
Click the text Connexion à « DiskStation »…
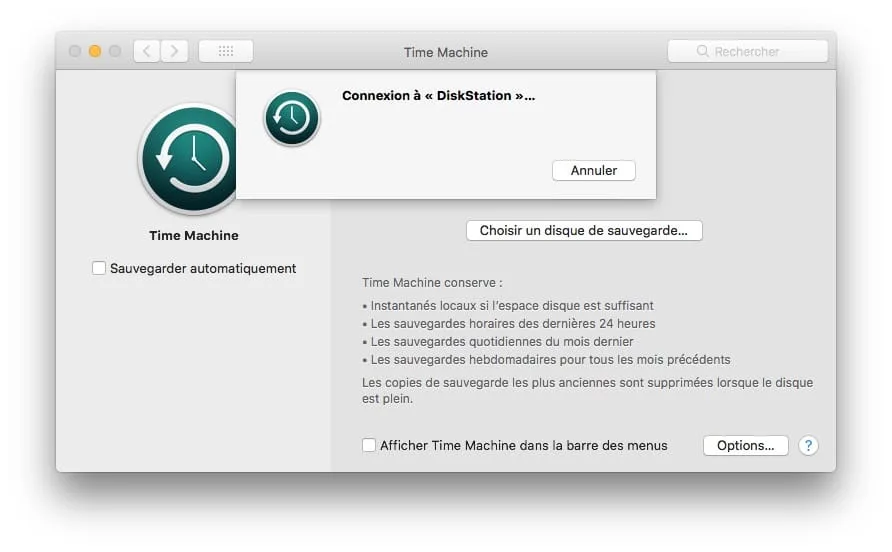439,96
